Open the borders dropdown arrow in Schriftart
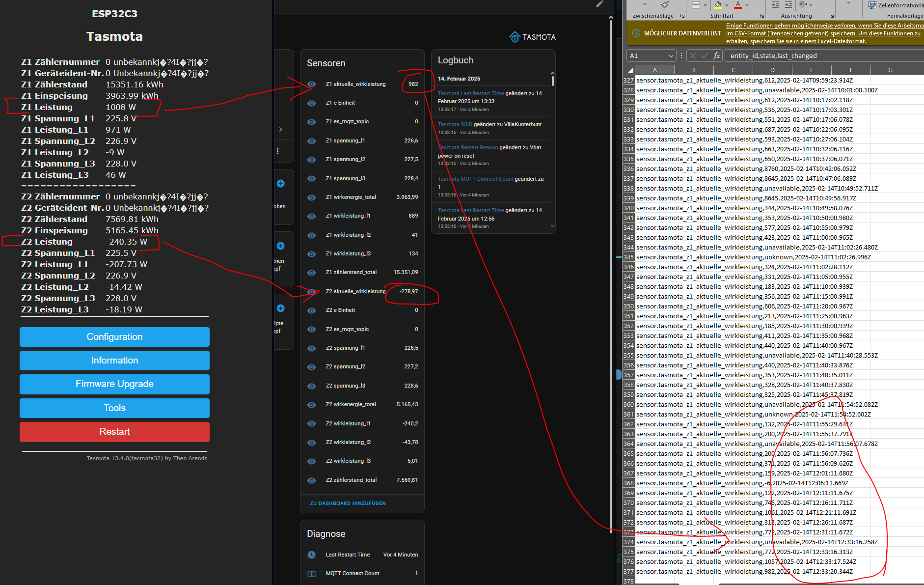924x585 pixels. pos(705,5)
